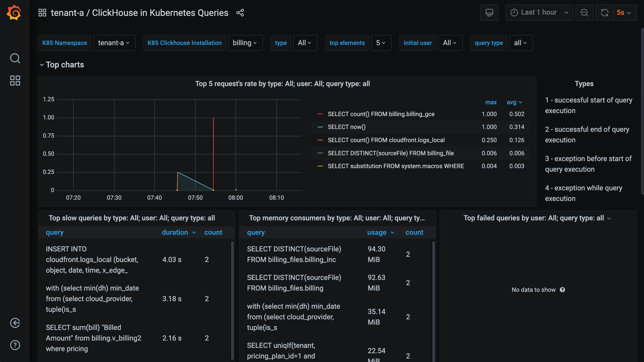Click red color swatch of billing_gce series

point(320,114)
